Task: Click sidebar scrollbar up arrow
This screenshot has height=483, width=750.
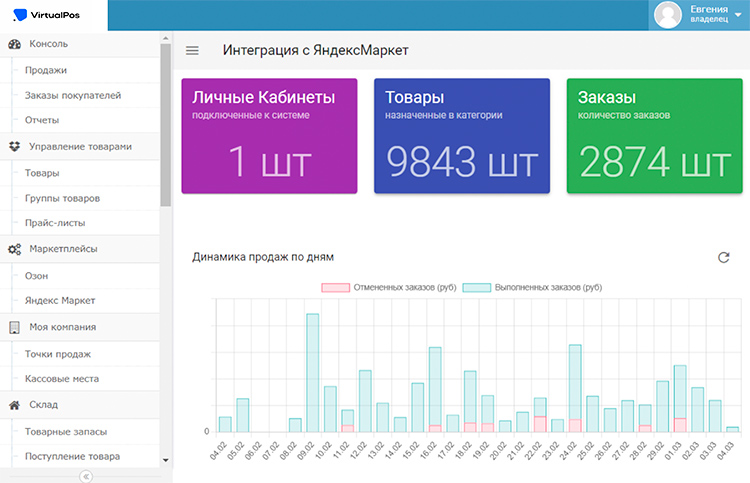Action: 165,38
